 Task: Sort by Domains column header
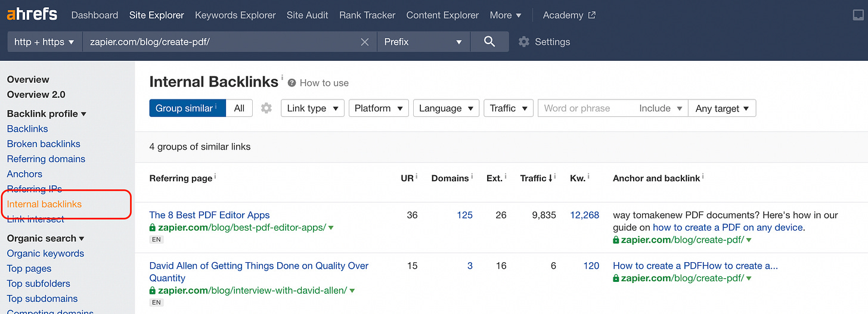[450, 178]
